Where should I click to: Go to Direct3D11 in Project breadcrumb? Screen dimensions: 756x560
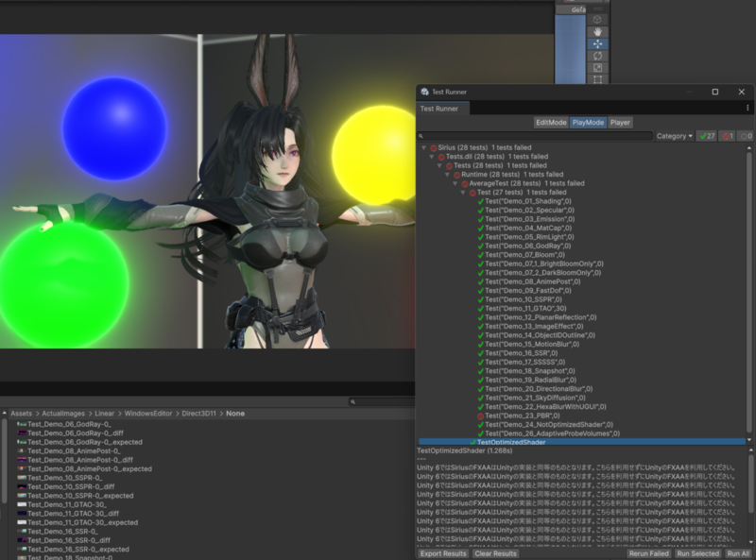(x=198, y=414)
